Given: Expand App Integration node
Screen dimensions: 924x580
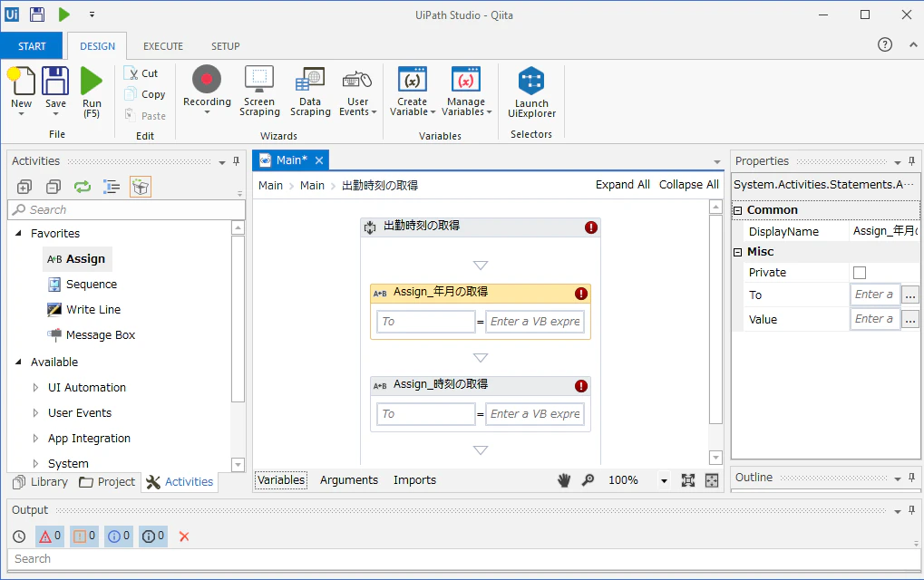Looking at the screenshot, I should (35, 438).
